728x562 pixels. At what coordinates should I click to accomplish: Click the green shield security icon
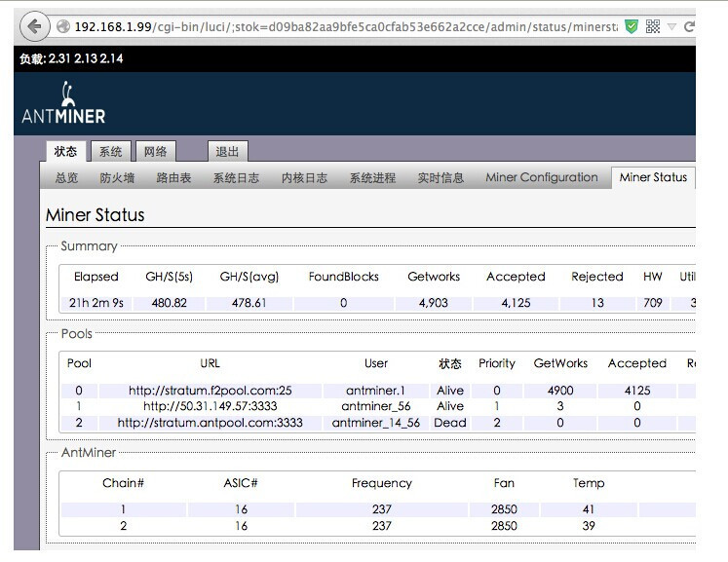point(632,26)
